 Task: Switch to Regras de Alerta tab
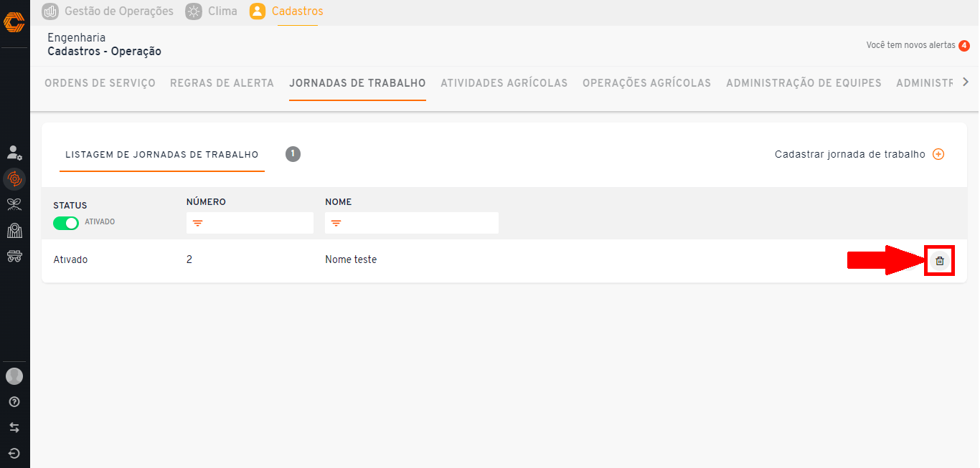(x=222, y=83)
